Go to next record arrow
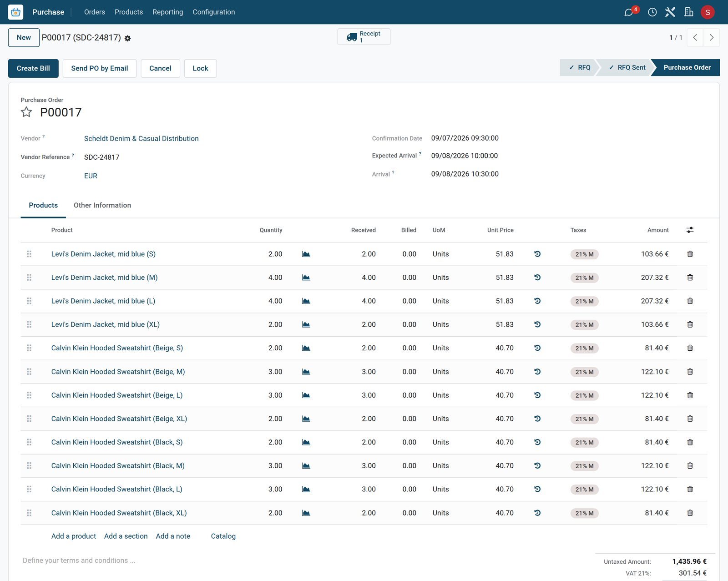This screenshot has width=728, height=581. [x=712, y=38]
